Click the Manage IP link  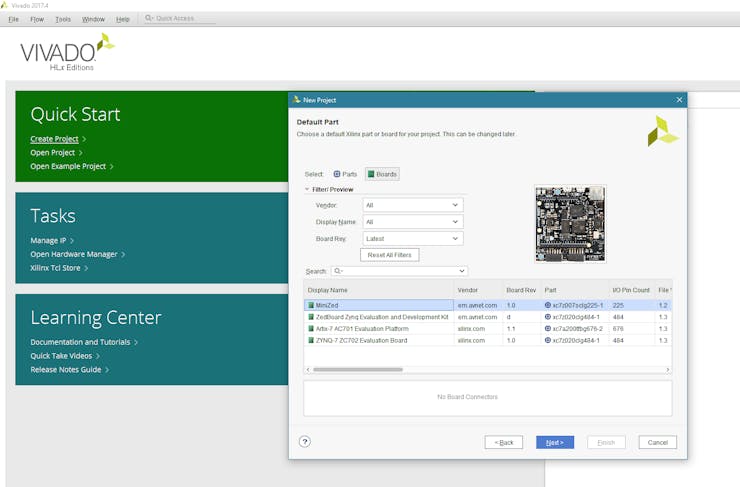[x=48, y=240]
